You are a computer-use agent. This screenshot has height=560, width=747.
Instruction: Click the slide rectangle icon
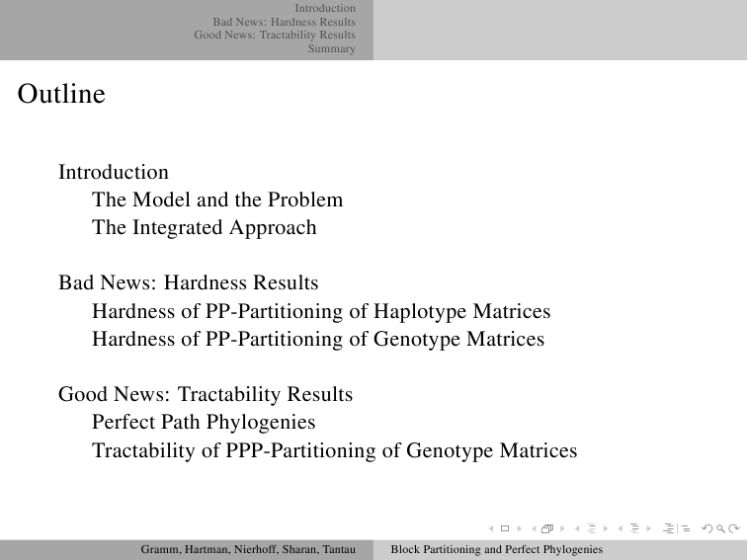pos(505,528)
